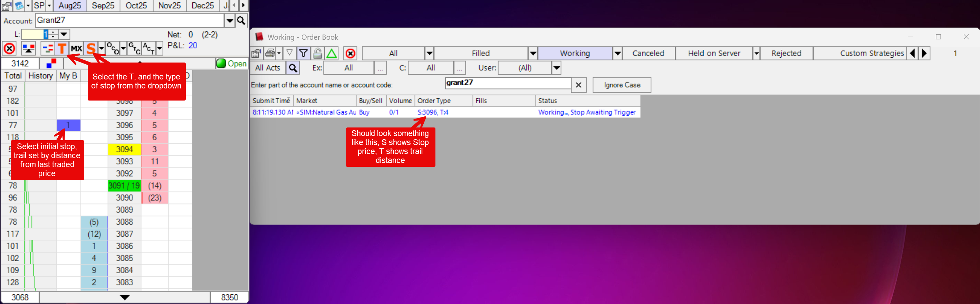This screenshot has width=980, height=304.
Task: Toggle the GTC order duration button
Action: point(134,48)
